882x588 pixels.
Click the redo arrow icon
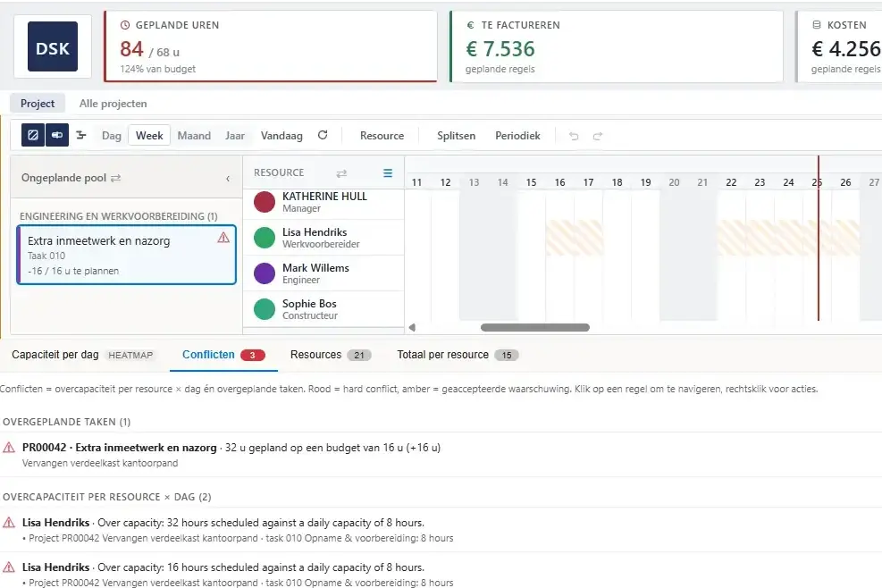tap(597, 136)
